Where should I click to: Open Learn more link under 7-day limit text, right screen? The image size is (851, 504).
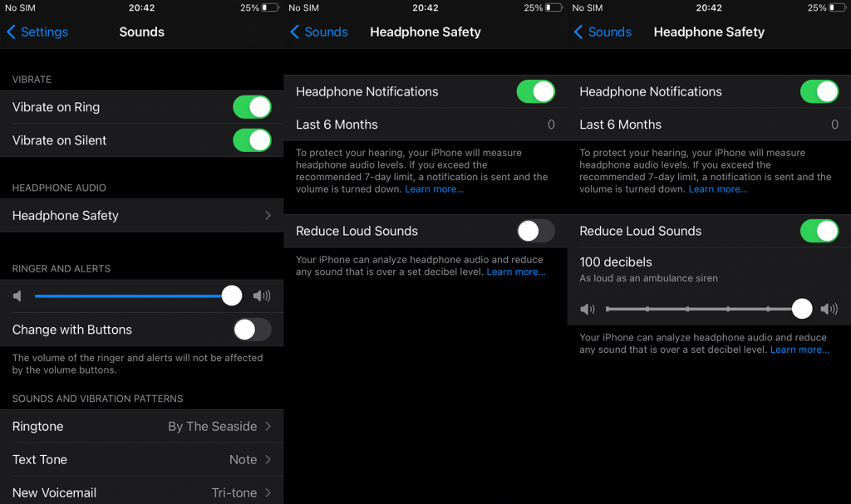(x=718, y=188)
